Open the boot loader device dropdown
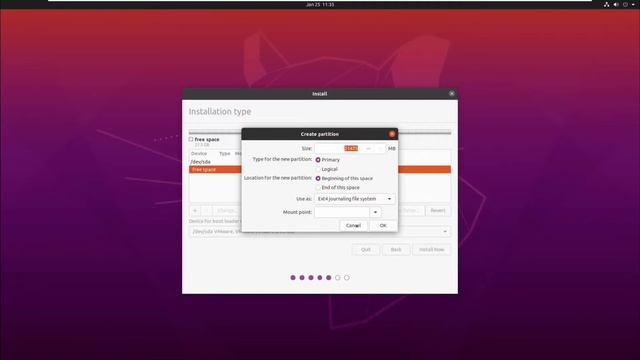Viewport: 640px width, 360px height. pos(320,231)
